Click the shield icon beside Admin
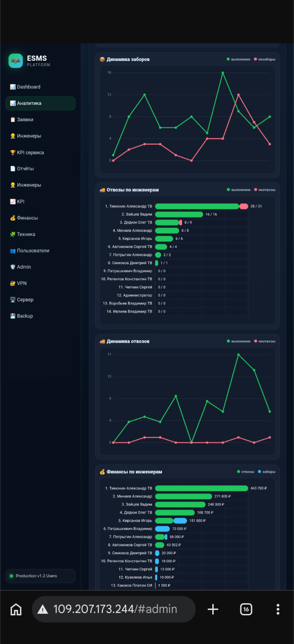 13,267
